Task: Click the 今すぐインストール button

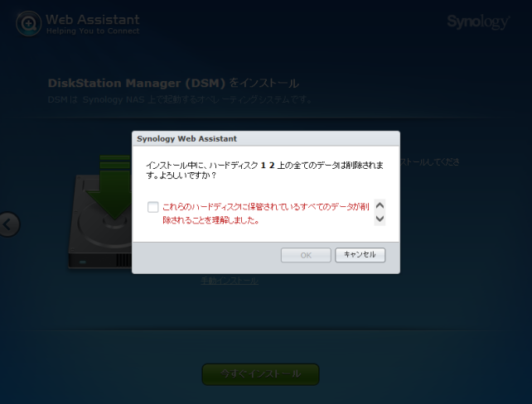Action: pos(260,374)
